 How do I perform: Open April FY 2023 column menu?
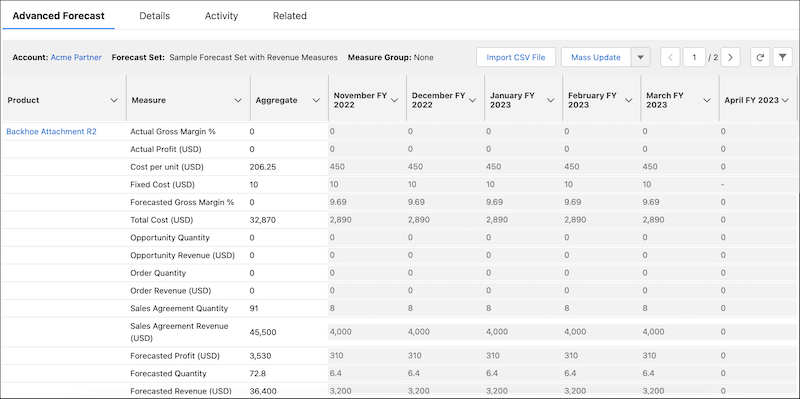click(x=785, y=101)
